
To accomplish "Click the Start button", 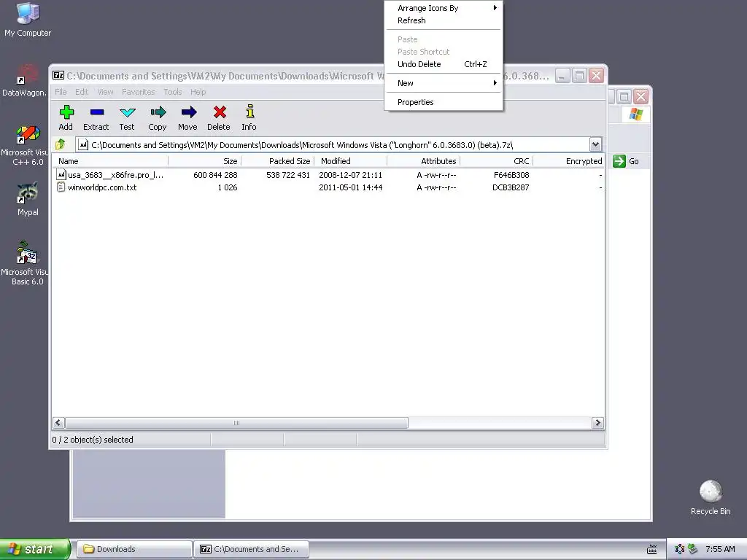I will click(x=35, y=549).
